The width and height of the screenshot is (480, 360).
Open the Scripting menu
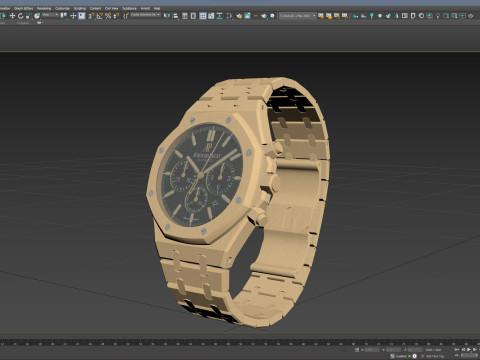(80, 8)
